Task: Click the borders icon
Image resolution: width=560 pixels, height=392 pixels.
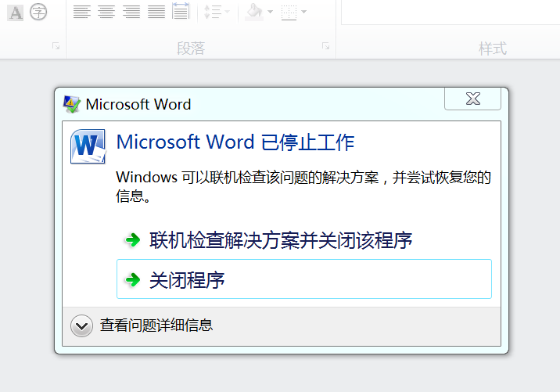Action: (289, 12)
